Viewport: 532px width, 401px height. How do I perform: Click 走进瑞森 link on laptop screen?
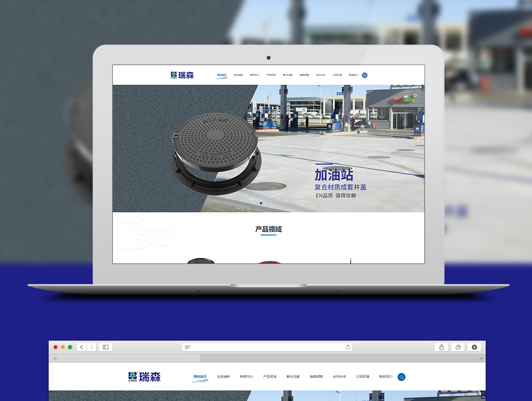click(x=238, y=75)
